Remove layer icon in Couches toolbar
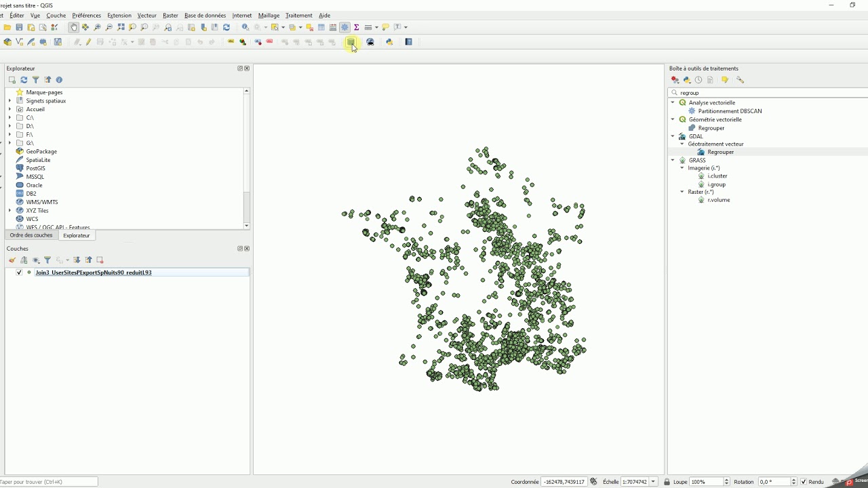Screen dimensions: 868x488 pyautogui.click(x=100, y=260)
